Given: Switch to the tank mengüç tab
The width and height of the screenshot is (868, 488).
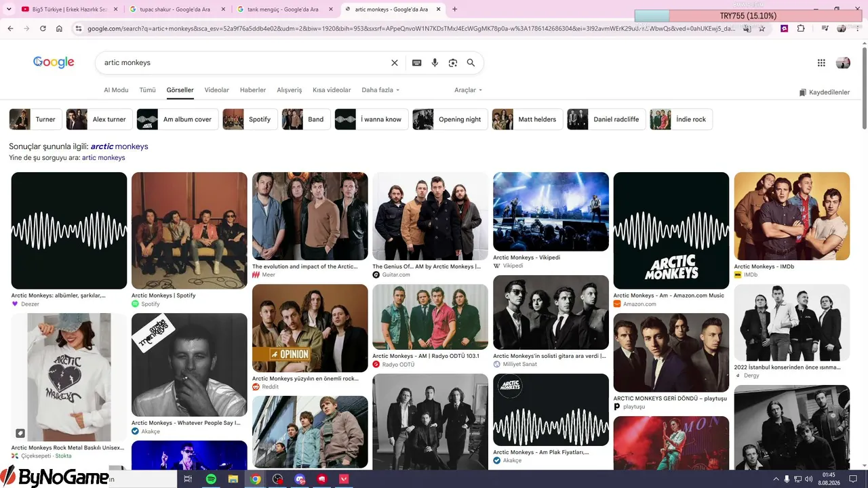Looking at the screenshot, I should (284, 9).
